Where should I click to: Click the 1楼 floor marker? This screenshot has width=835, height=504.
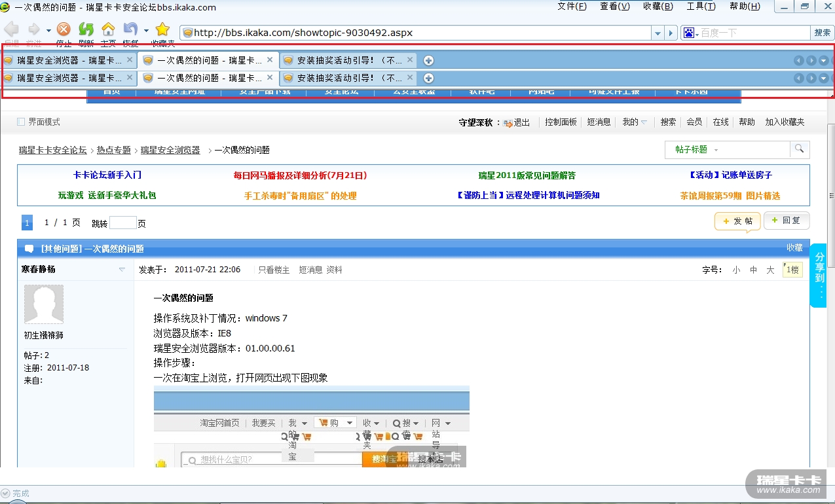[x=792, y=270]
